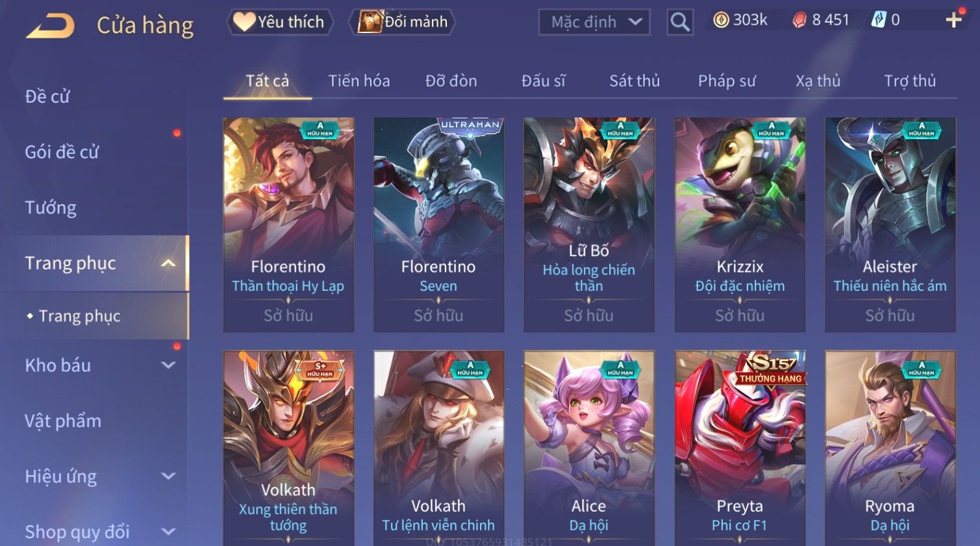Click the plus icon to top up
The image size is (980, 546).
953,20
